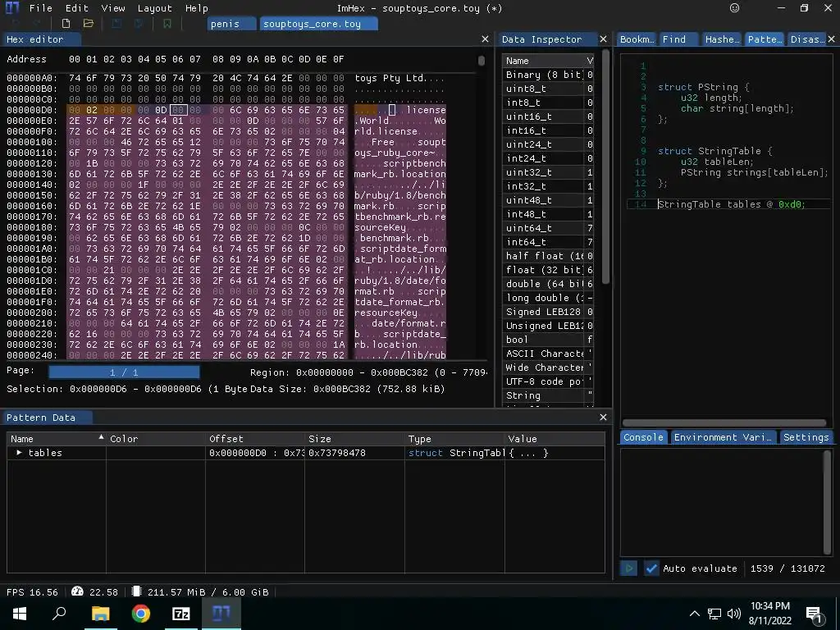Click the ImHex logo in the menu bar

click(11, 8)
